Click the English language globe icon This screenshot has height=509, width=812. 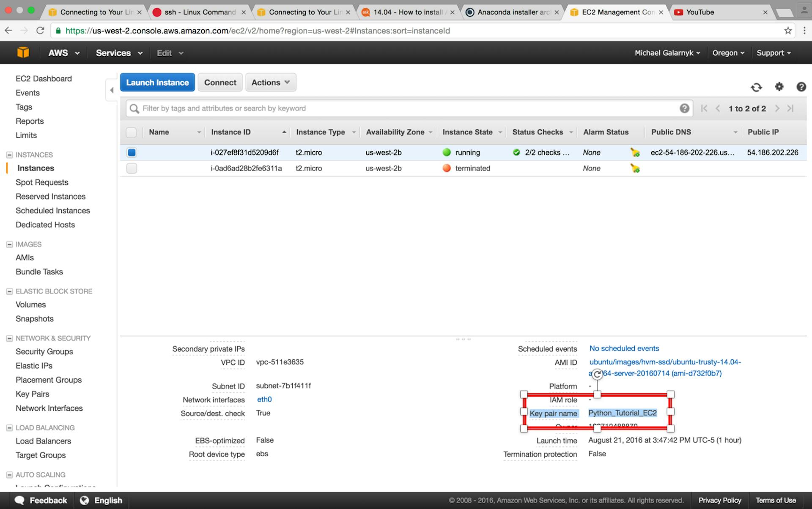[x=84, y=500]
